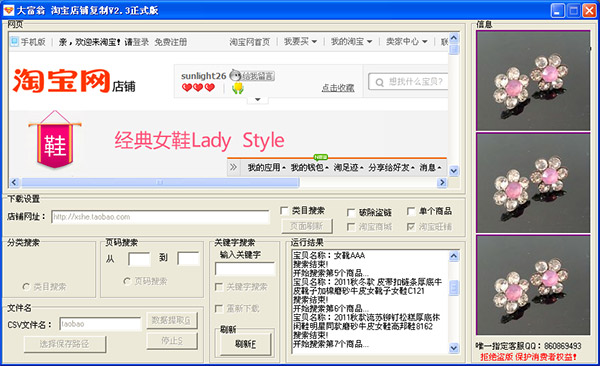Image resolution: width=600 pixels, height=366 pixels.
Task: Expand the 我的应用 menu
Action: (267, 168)
